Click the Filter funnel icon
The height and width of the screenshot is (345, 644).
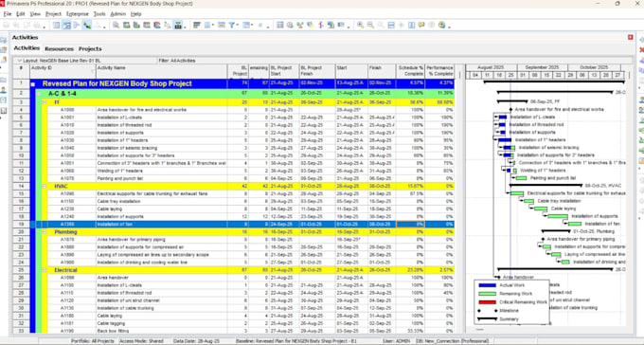pos(231,26)
